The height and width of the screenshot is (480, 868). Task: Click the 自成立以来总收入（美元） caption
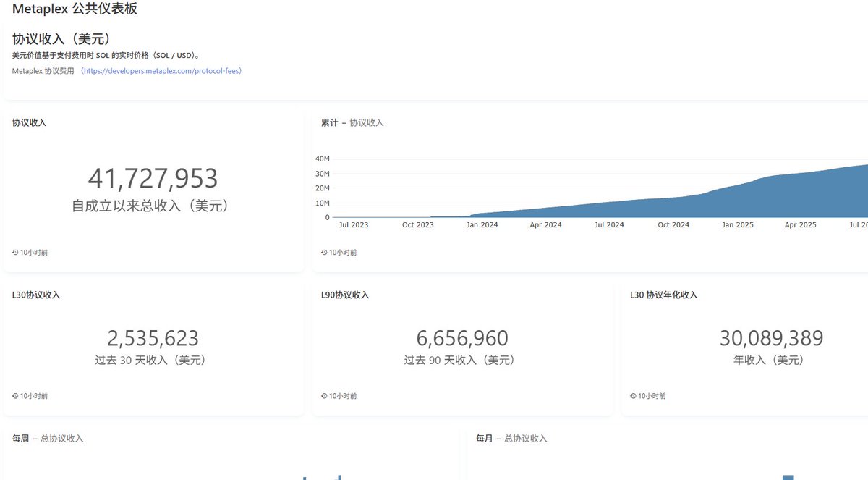(150, 206)
